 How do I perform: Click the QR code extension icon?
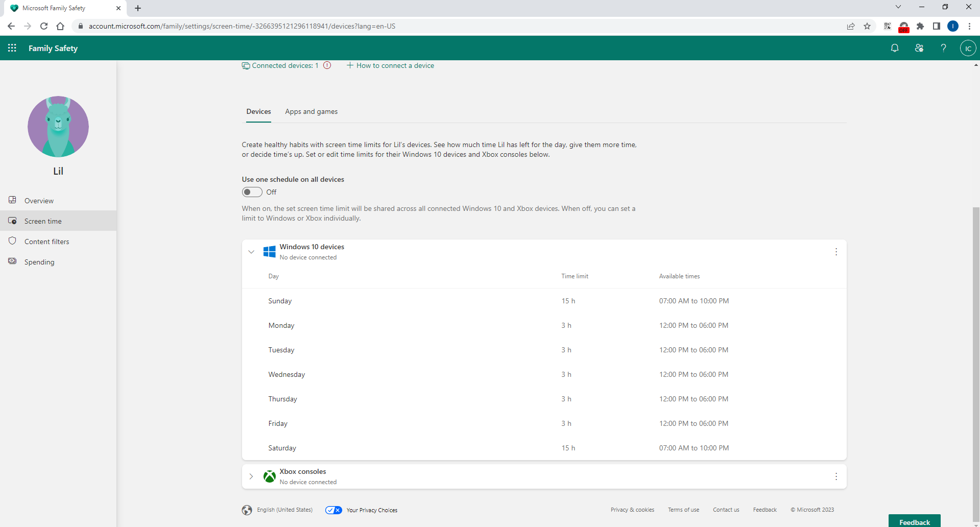(x=888, y=26)
